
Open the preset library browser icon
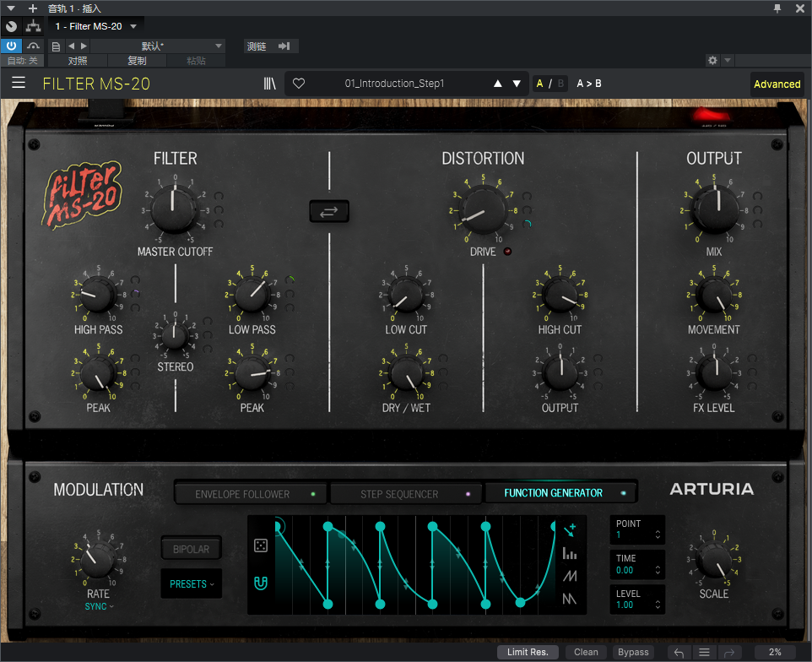270,84
